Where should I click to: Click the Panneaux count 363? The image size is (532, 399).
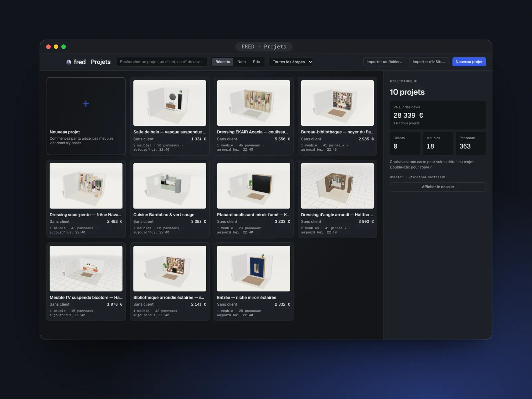coord(465,146)
